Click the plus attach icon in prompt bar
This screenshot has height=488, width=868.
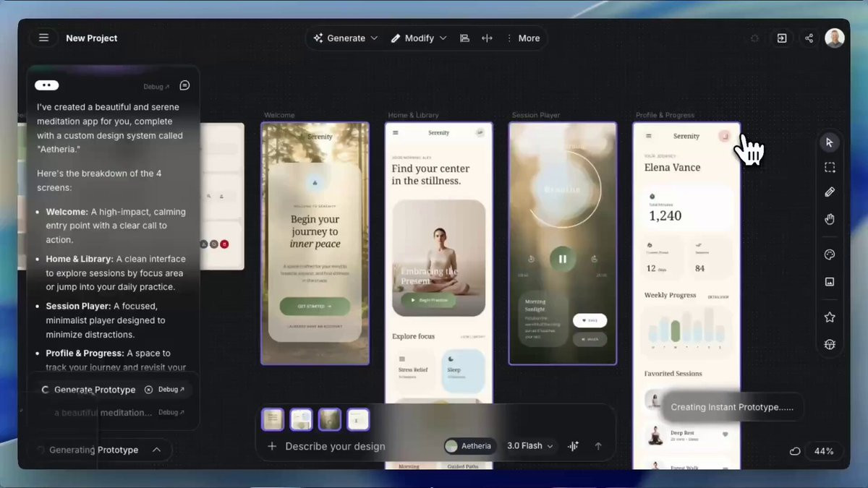click(272, 446)
